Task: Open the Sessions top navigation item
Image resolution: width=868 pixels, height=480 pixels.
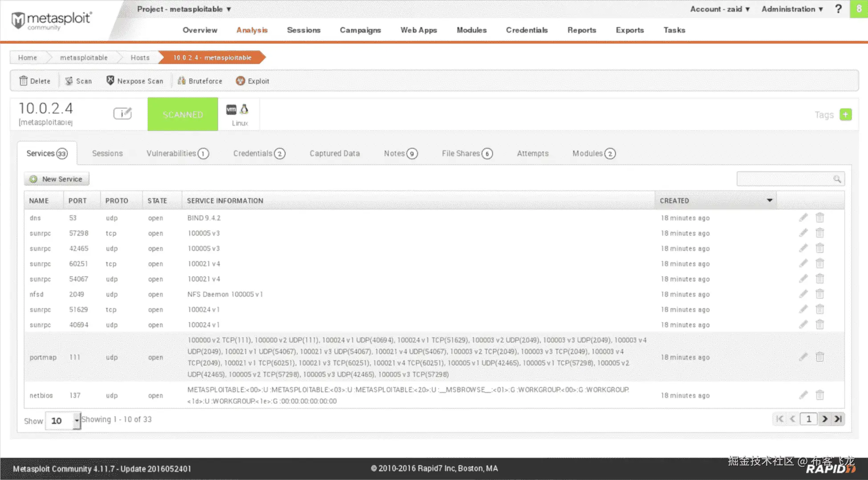Action: pyautogui.click(x=304, y=30)
